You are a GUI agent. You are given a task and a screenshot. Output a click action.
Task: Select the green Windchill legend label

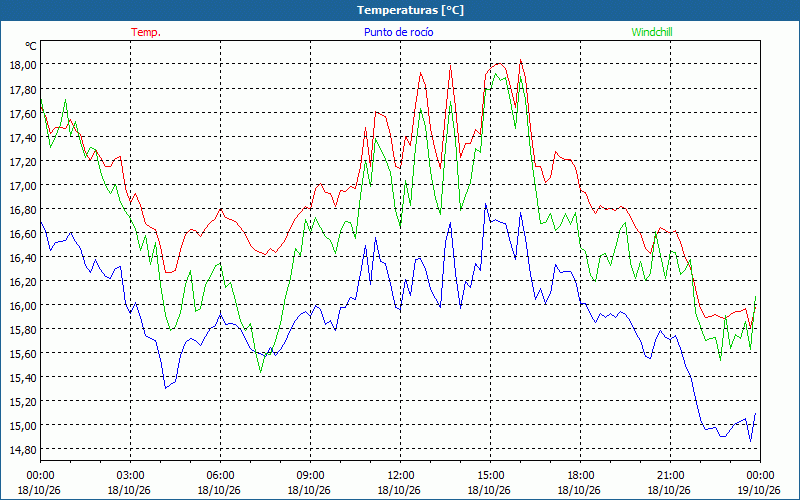(652, 32)
